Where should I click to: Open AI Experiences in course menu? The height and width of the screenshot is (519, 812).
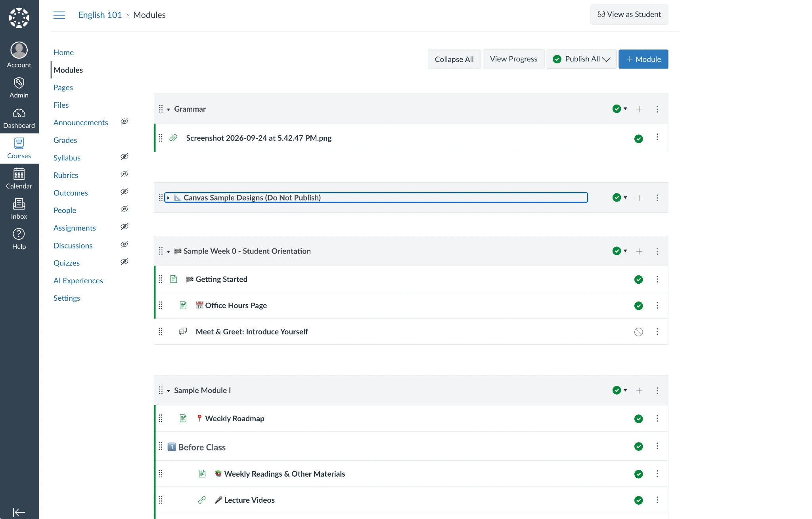click(x=78, y=280)
